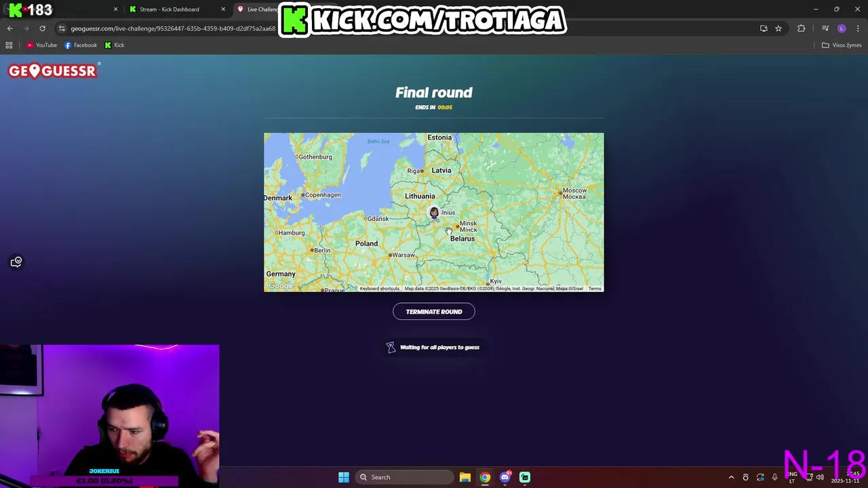
Task: Close the Stream - Kick Dashboard tab
Action: 223,9
